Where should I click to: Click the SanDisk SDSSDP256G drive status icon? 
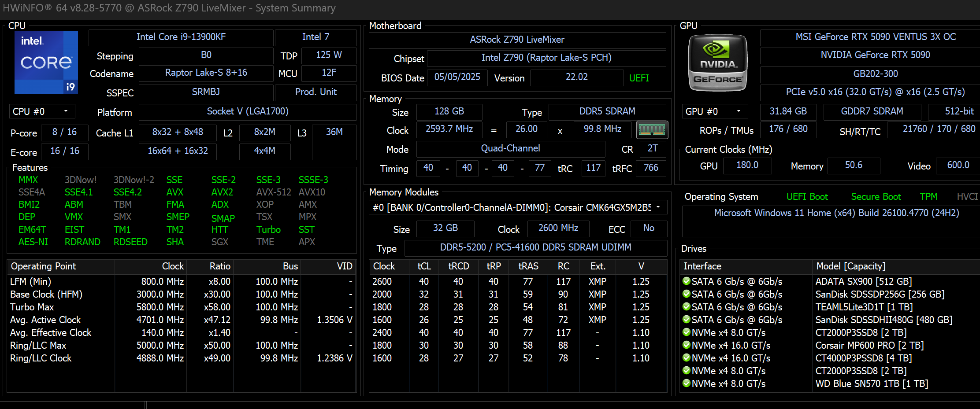pos(686,294)
